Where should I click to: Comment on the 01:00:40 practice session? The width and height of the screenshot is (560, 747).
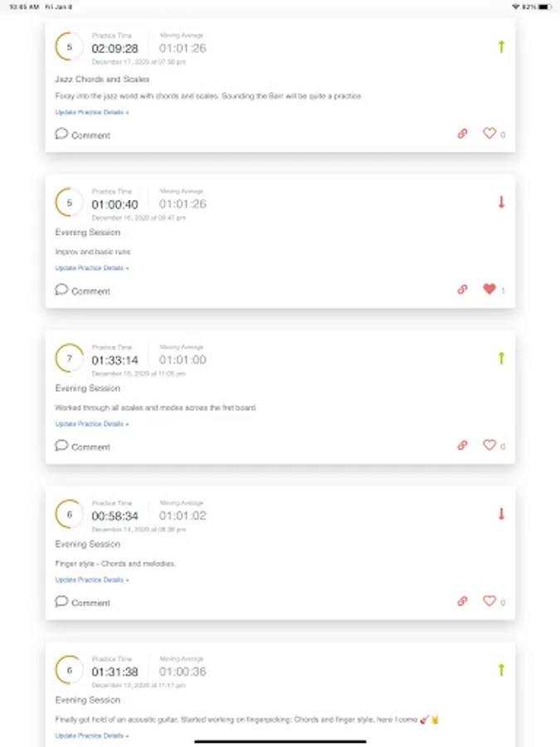(x=82, y=290)
